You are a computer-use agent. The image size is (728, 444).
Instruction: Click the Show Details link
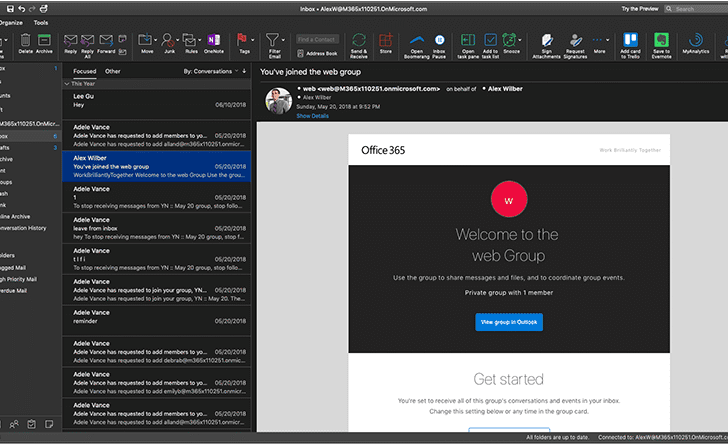[x=312, y=116]
